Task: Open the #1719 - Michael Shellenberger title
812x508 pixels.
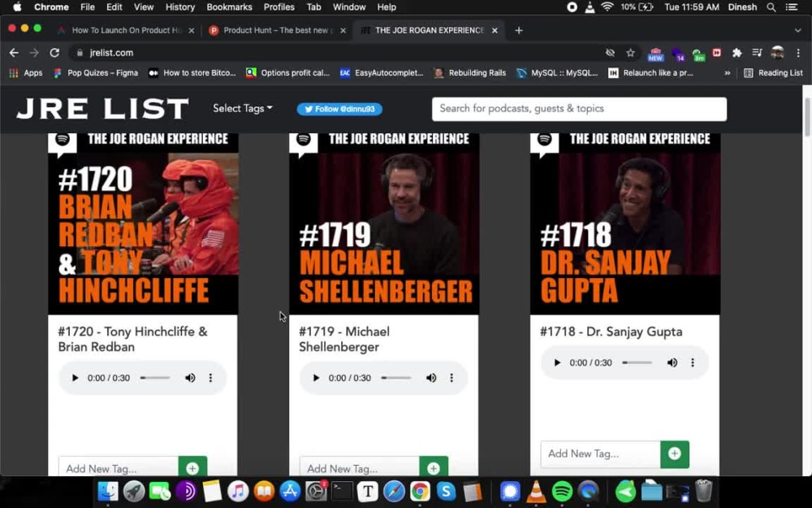Action: (x=344, y=340)
